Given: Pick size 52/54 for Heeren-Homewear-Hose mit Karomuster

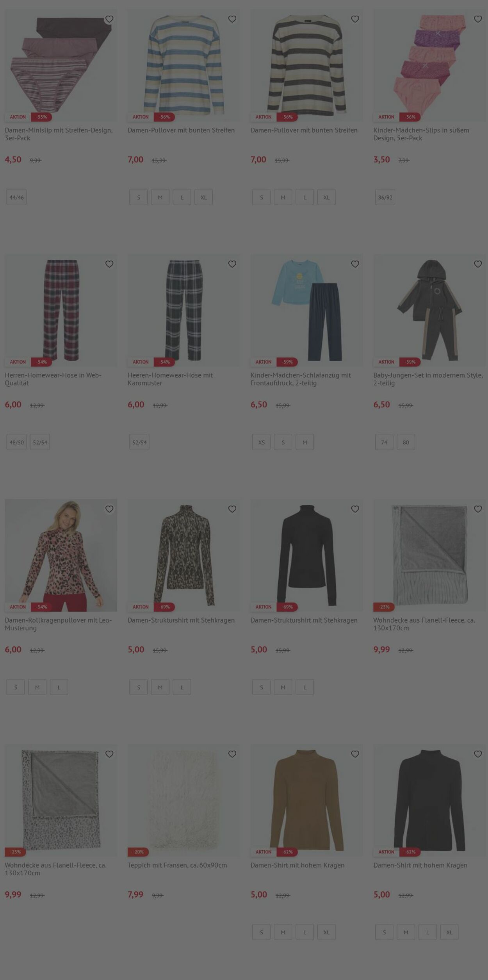Looking at the screenshot, I should click(139, 442).
